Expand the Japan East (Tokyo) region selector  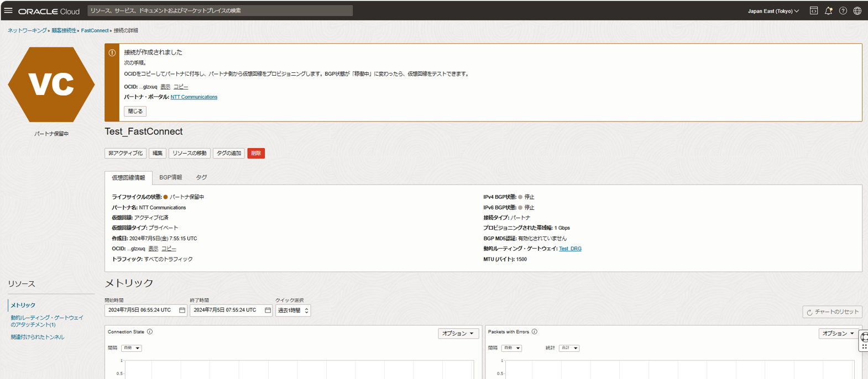773,11
